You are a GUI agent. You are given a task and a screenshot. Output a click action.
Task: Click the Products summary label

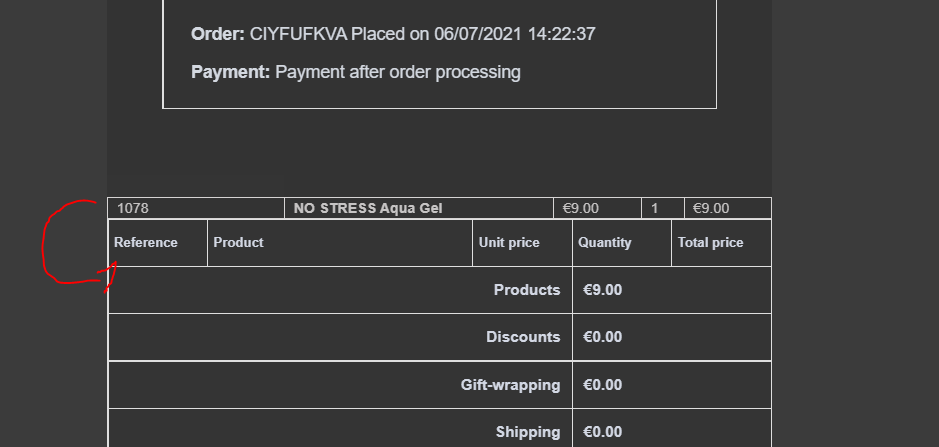pyautogui.click(x=527, y=290)
